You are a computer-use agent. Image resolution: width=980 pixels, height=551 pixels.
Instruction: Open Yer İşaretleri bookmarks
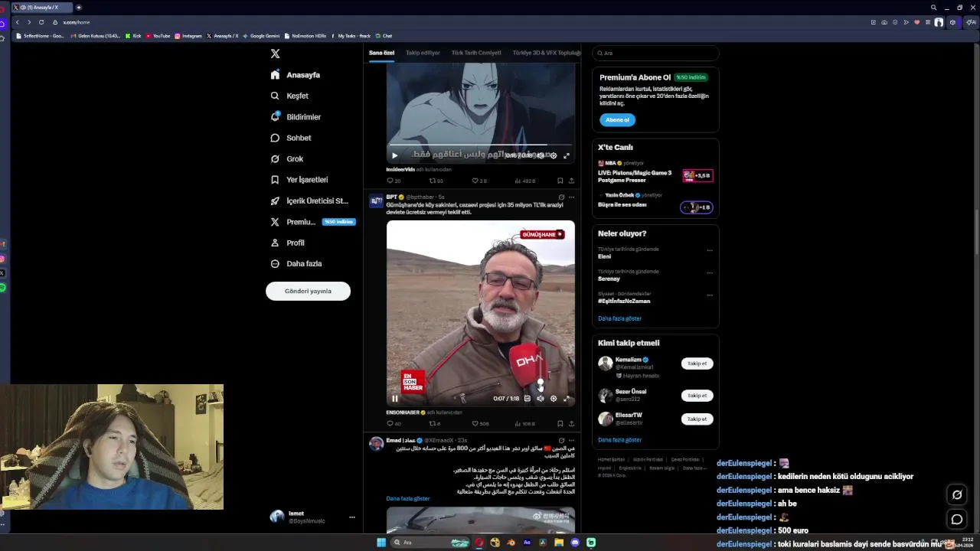pos(299,180)
